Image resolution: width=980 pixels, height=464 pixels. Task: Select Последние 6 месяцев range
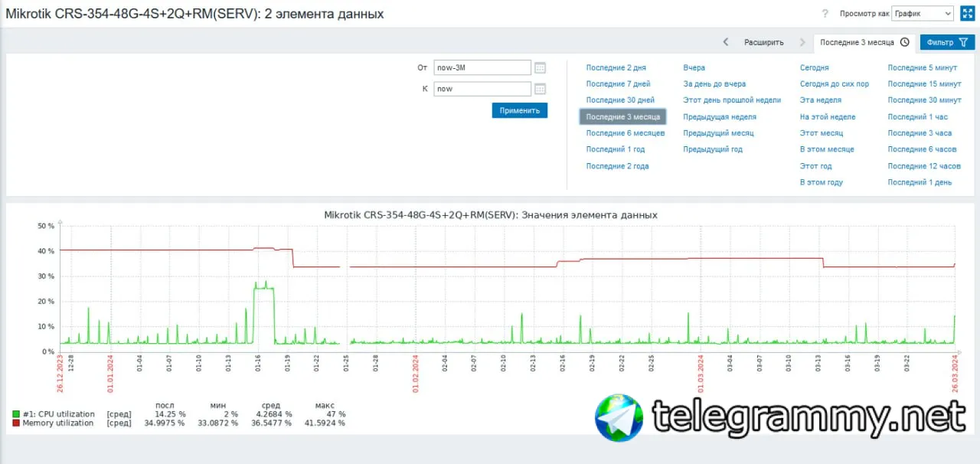click(x=626, y=133)
